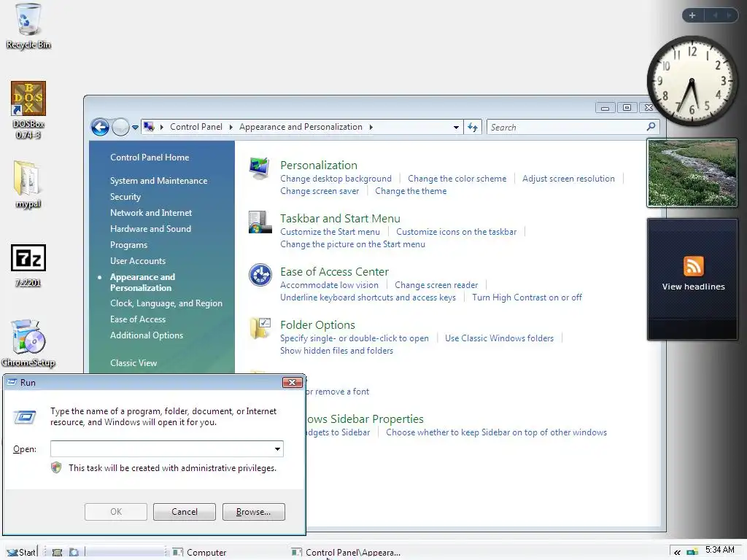
Task: Click the administrative privileges shield icon
Action: 56,467
